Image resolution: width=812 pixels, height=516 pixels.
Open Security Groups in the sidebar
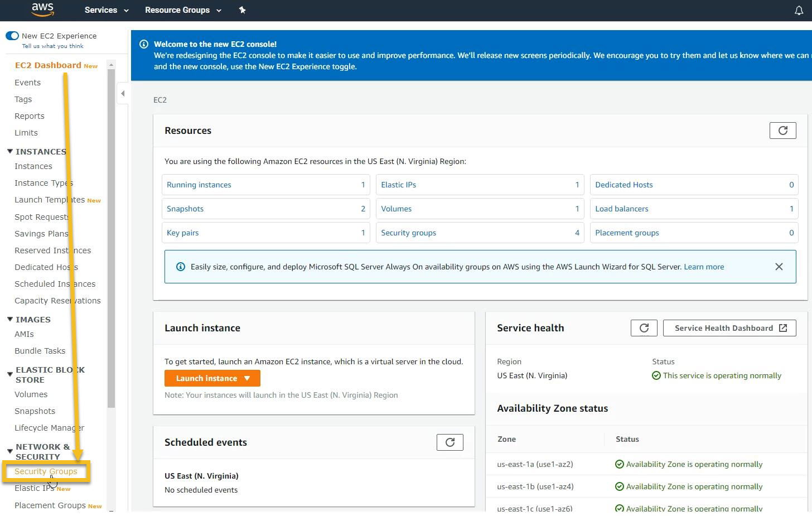pyautogui.click(x=46, y=471)
